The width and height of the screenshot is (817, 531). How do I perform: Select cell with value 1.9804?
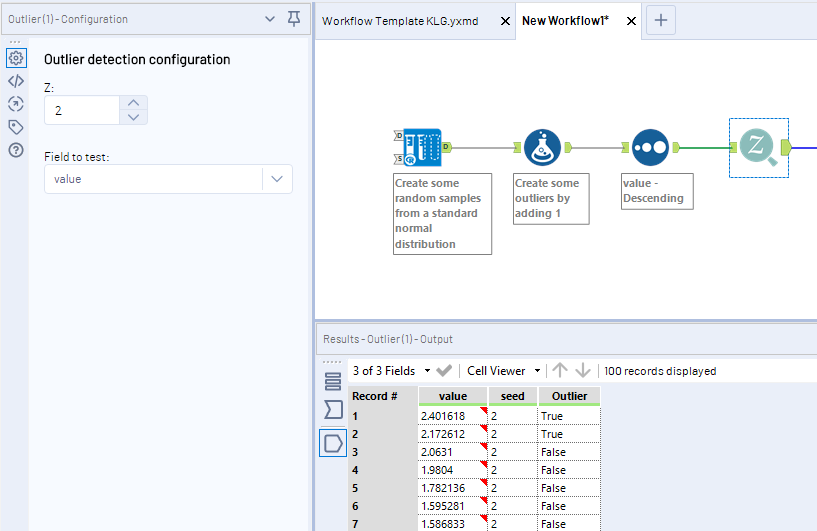tap(453, 470)
